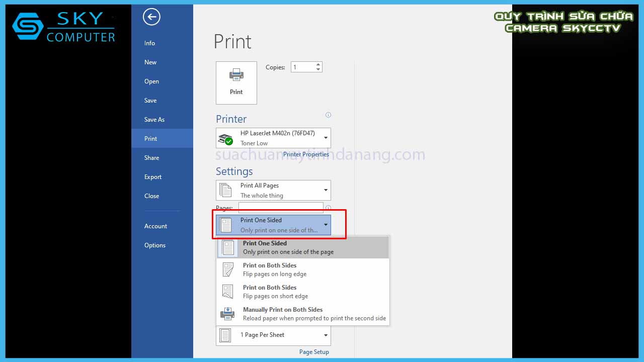The width and height of the screenshot is (644, 362).
Task: Collapse the Print One Sided dropdown
Action: pyautogui.click(x=273, y=225)
